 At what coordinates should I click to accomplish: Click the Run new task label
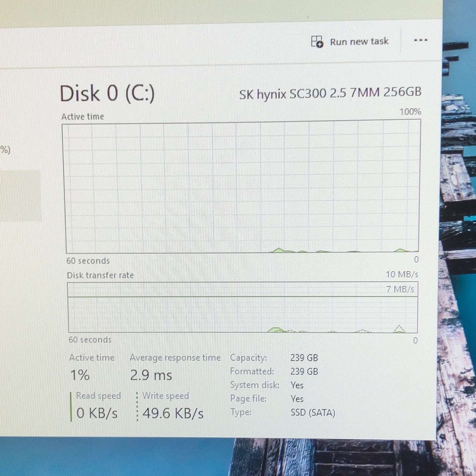click(x=359, y=42)
